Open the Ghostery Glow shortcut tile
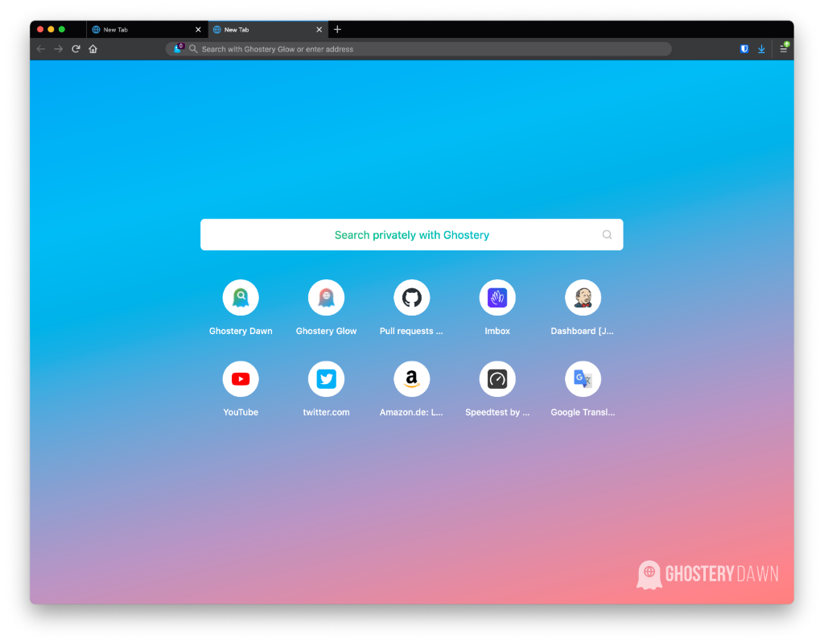Image resolution: width=824 pixels, height=644 pixels. point(327,298)
